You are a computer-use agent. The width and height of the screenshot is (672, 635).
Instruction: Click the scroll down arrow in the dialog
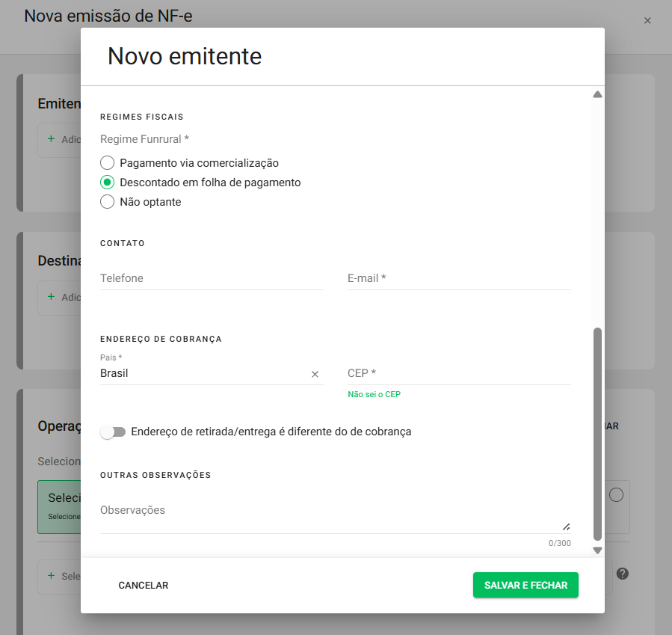coord(597,550)
